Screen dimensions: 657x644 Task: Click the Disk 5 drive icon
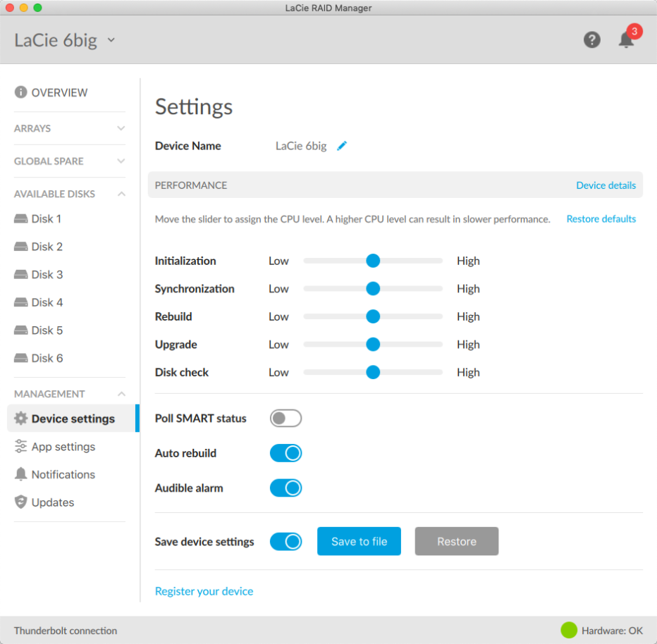(x=20, y=330)
